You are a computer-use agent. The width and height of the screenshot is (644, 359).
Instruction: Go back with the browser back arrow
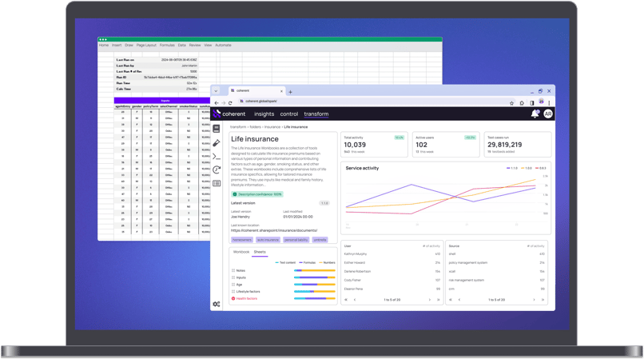[217, 103]
